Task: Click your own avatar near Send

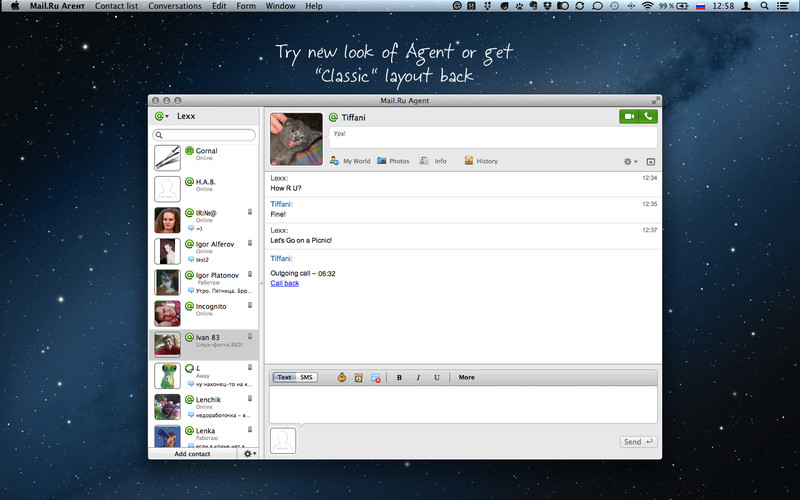Action: [283, 441]
